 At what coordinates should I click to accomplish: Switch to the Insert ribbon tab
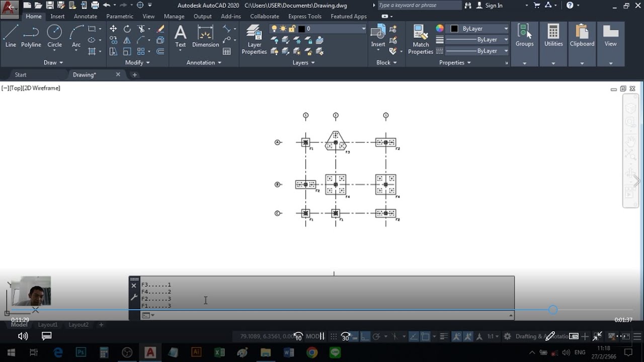coord(57,17)
